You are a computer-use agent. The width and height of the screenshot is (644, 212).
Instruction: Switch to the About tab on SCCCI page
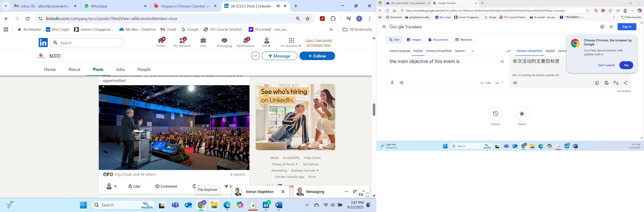[x=74, y=69]
